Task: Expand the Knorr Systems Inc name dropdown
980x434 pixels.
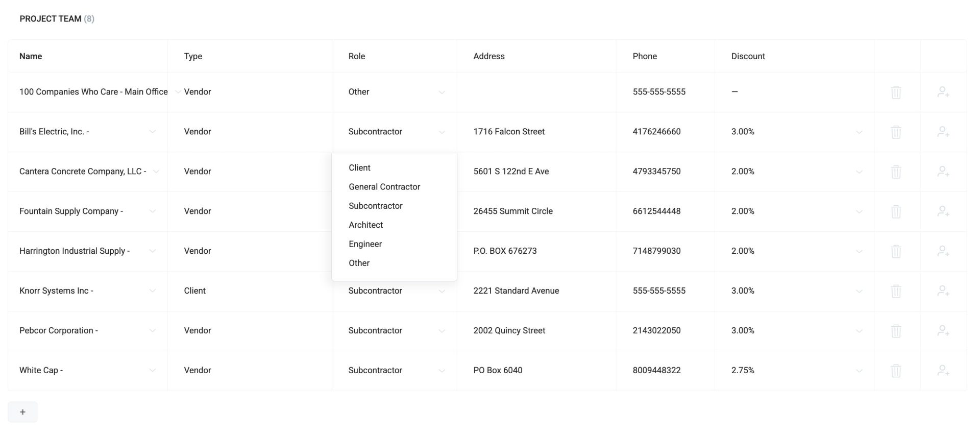Action: coord(152,291)
